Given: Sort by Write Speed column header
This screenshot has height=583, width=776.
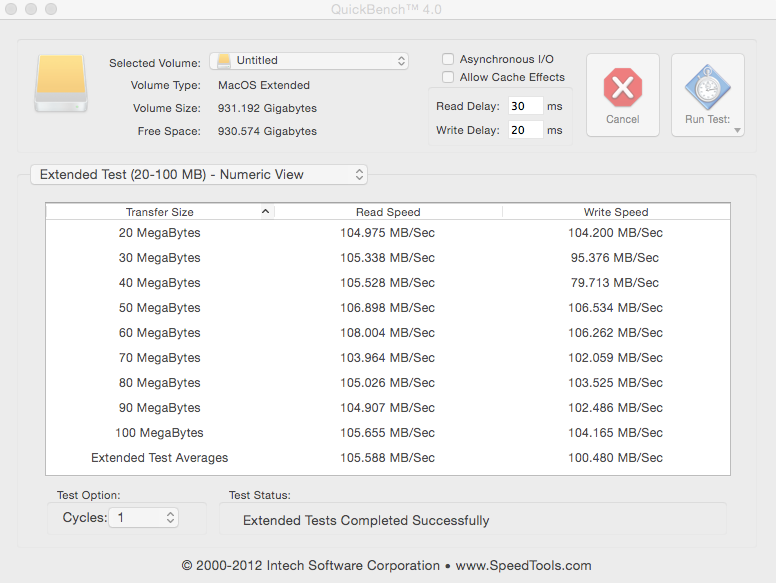Looking at the screenshot, I should coord(615,212).
